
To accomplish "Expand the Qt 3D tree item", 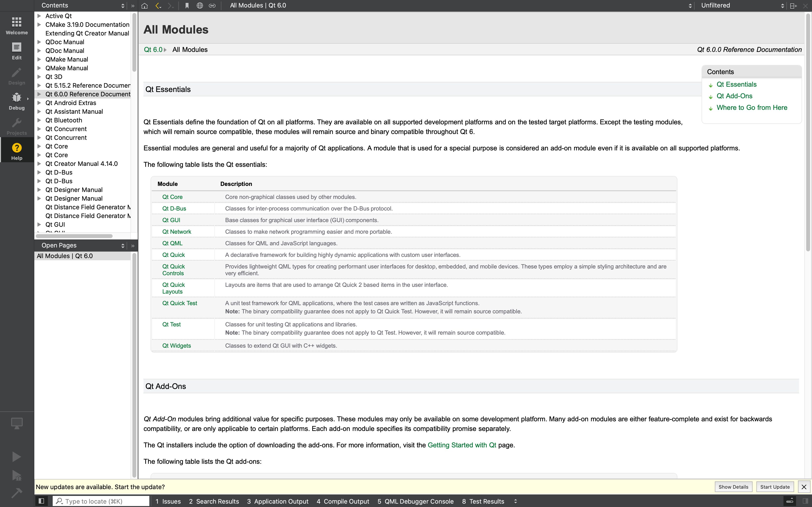I will tap(39, 77).
